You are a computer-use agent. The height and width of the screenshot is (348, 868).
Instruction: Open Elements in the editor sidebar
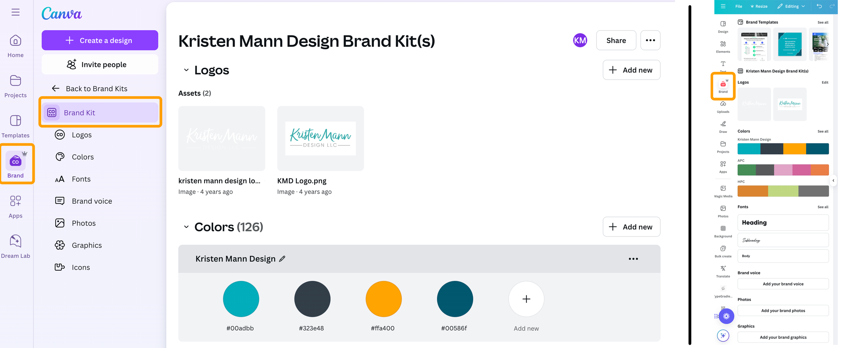pyautogui.click(x=723, y=47)
